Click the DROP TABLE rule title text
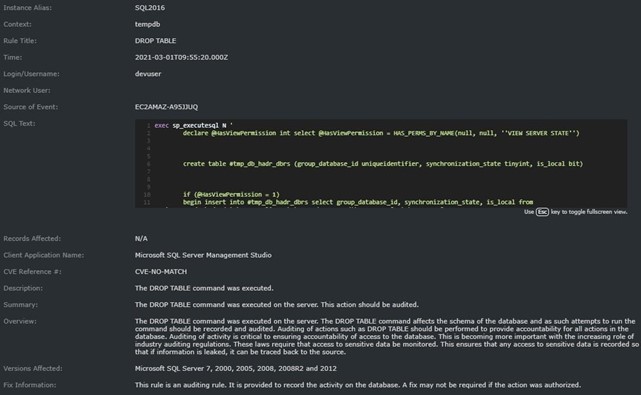Viewport: 641px width, 395px height. (x=155, y=41)
